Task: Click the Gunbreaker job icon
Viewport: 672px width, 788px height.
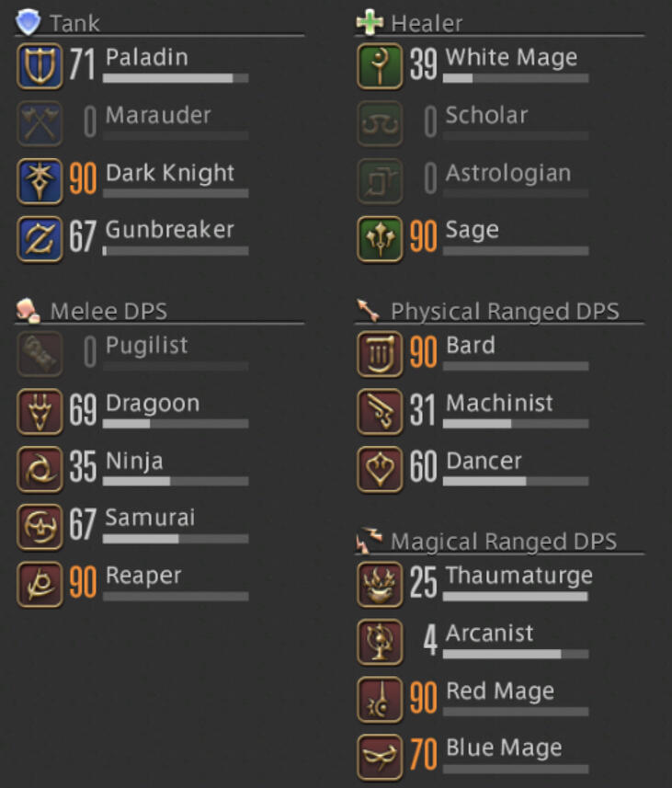Action: 40,239
